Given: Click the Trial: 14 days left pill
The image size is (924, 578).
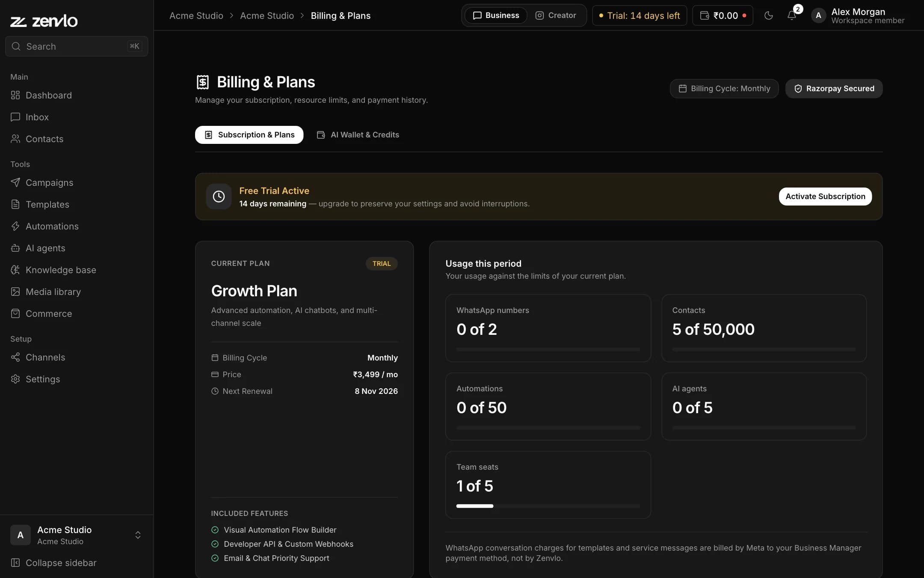Looking at the screenshot, I should (640, 15).
